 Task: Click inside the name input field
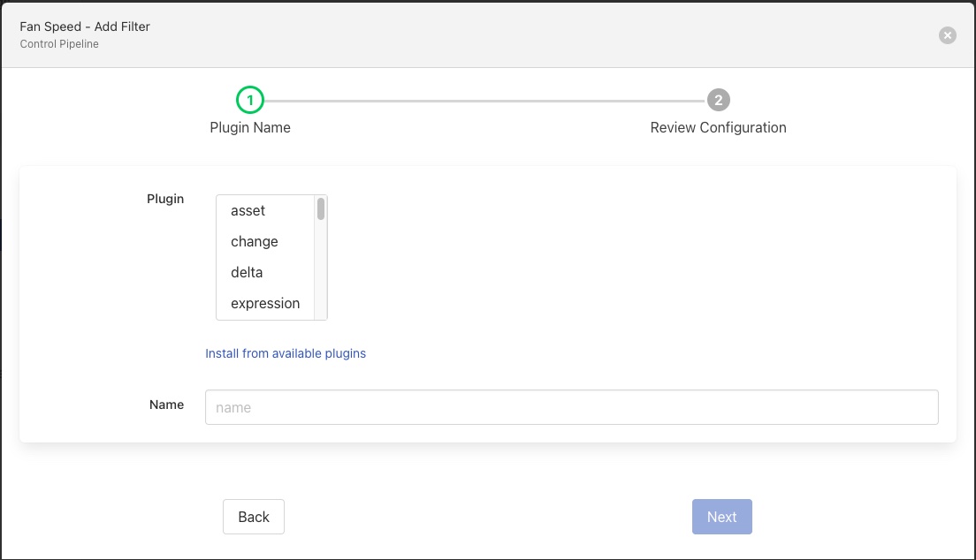(x=571, y=406)
